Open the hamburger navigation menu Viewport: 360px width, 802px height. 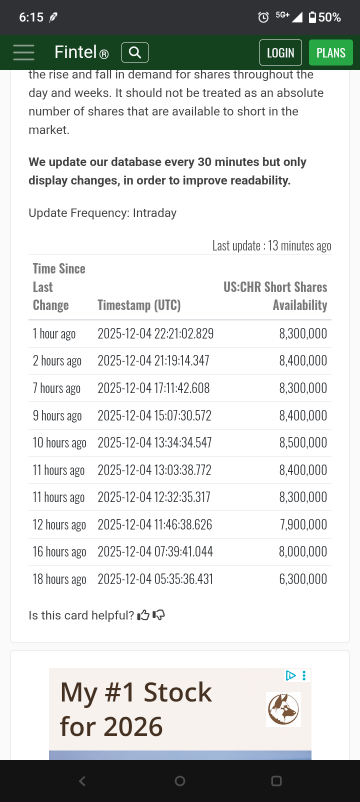24,53
